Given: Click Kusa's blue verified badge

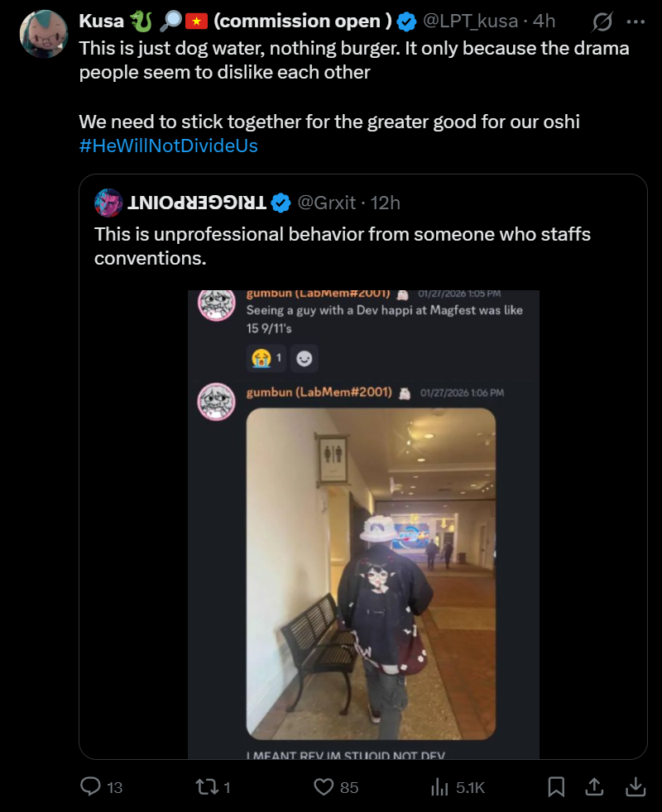Looking at the screenshot, I should (407, 21).
